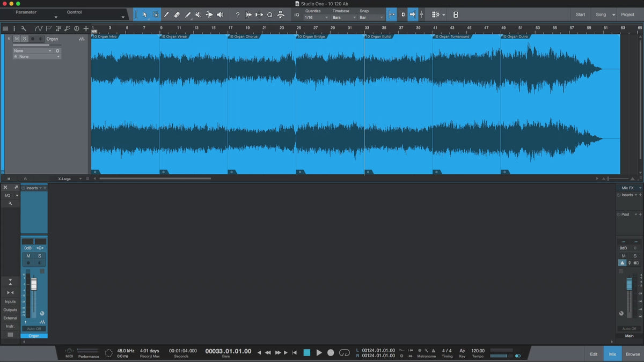
Task: Open the Quantize 1/16 dropdown
Action: pos(316,18)
